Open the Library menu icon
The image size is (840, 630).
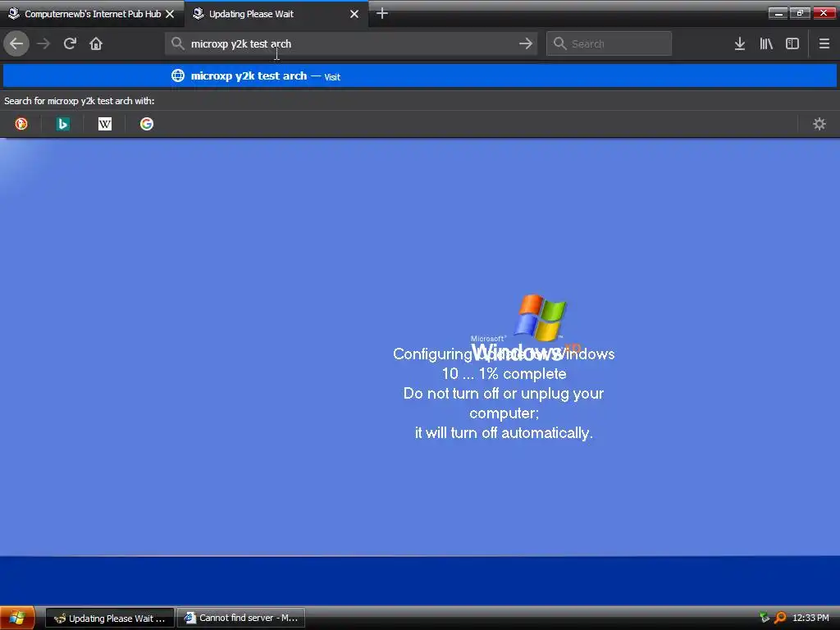766,43
